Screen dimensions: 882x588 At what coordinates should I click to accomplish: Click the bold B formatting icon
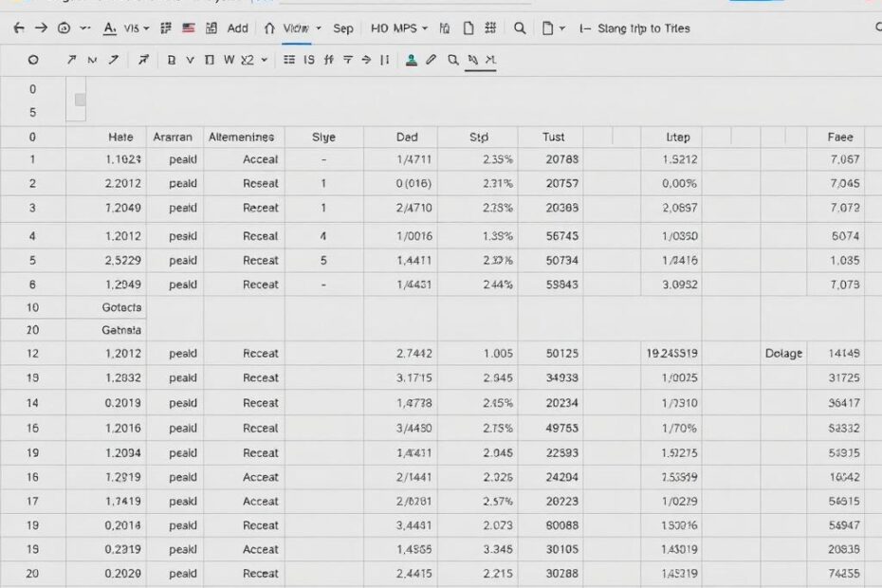(x=172, y=59)
